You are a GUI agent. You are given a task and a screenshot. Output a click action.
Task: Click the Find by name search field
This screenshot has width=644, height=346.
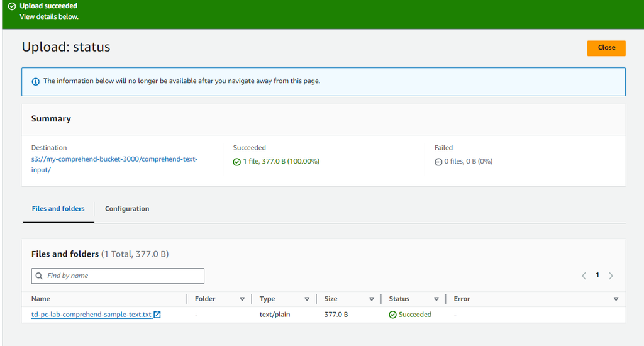click(123, 276)
